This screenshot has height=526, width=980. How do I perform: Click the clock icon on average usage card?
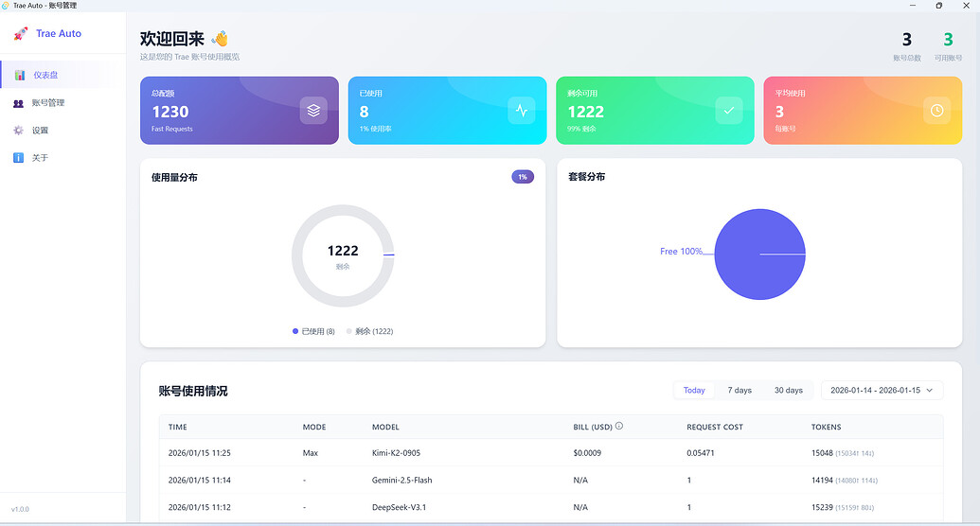pyautogui.click(x=936, y=111)
